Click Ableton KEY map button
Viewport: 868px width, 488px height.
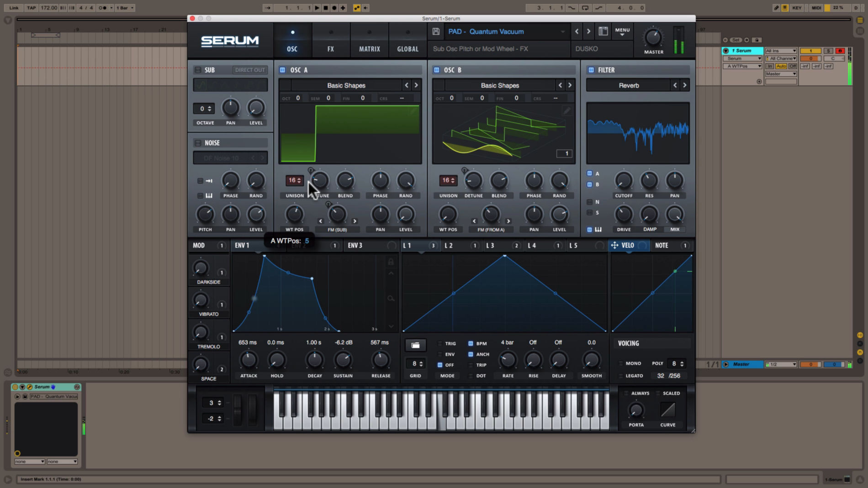tap(797, 8)
